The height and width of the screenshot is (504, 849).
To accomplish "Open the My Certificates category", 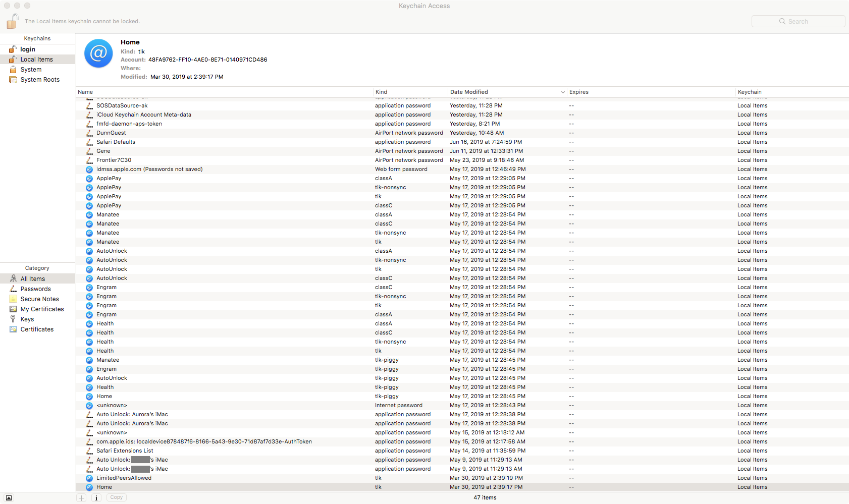I will pyautogui.click(x=41, y=309).
